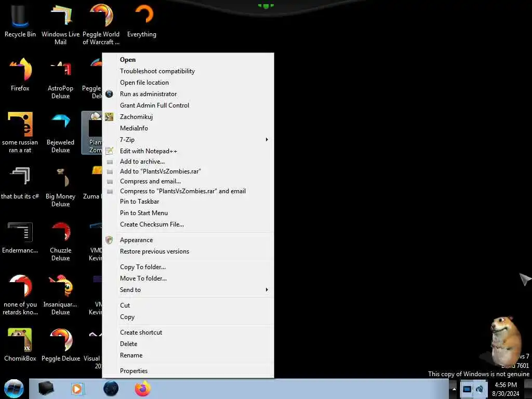Click the volume icon in system tray
The height and width of the screenshot is (399, 532).
tap(480, 389)
